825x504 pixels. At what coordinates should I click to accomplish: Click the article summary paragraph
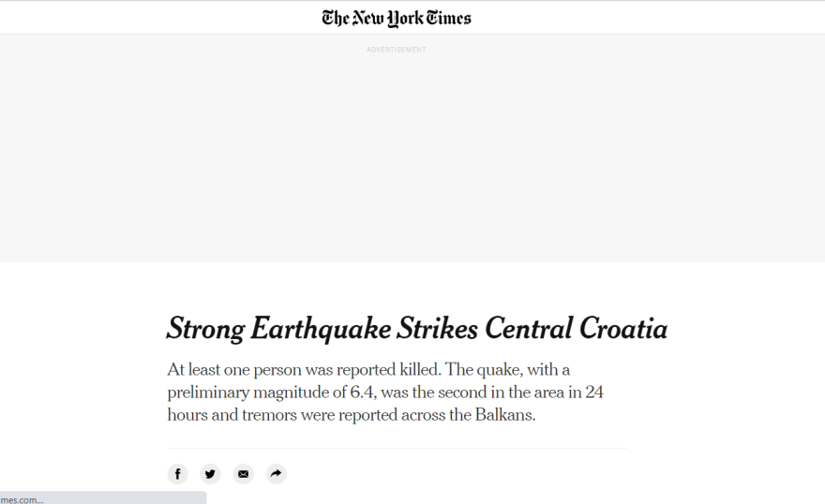[x=384, y=392]
